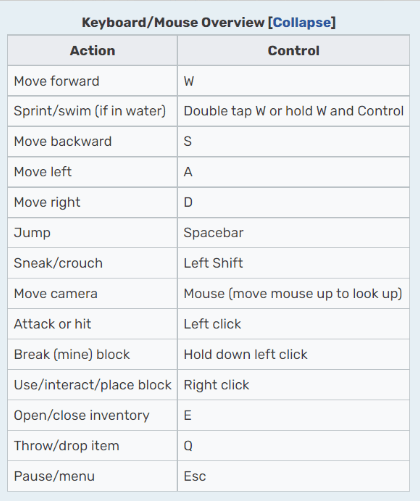Select the Sprint/swim (if in water) cell
Screen dimensions: 420x501
[x=92, y=111]
